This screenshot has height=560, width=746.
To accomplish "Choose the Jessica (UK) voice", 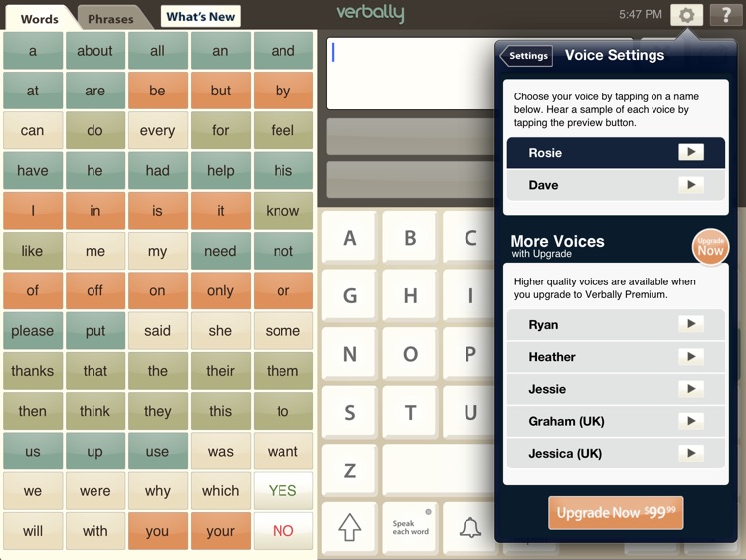I will (x=616, y=453).
